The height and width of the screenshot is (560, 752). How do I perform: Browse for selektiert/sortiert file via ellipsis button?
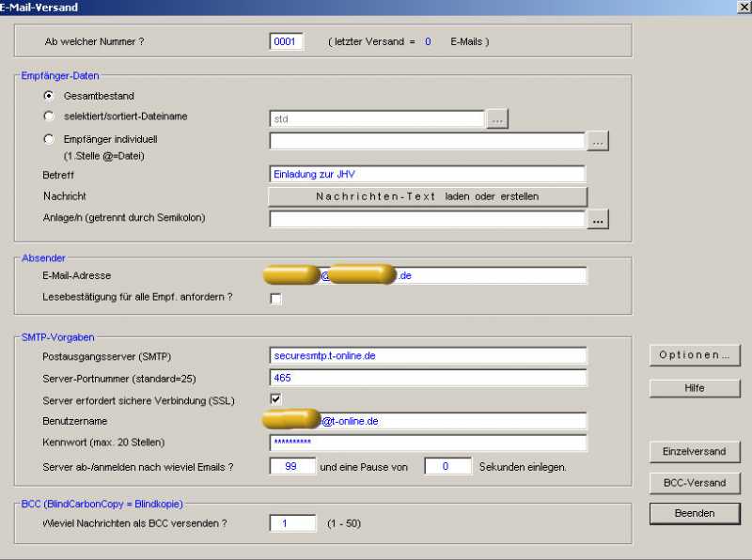click(497, 118)
